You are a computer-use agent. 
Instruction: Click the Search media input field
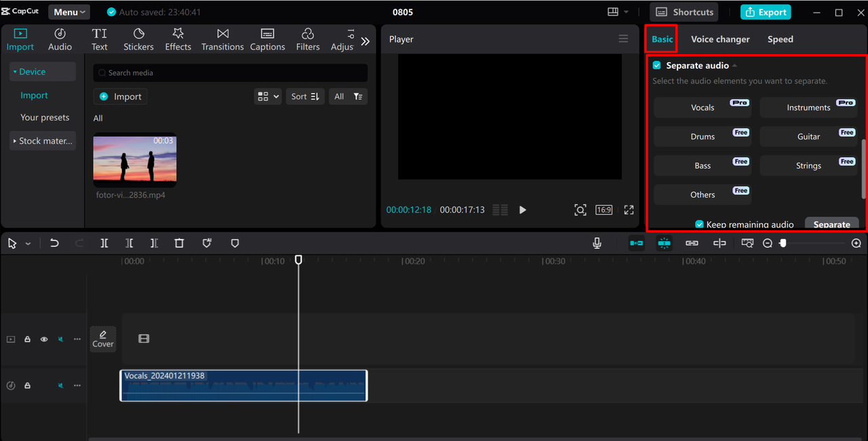coord(231,72)
